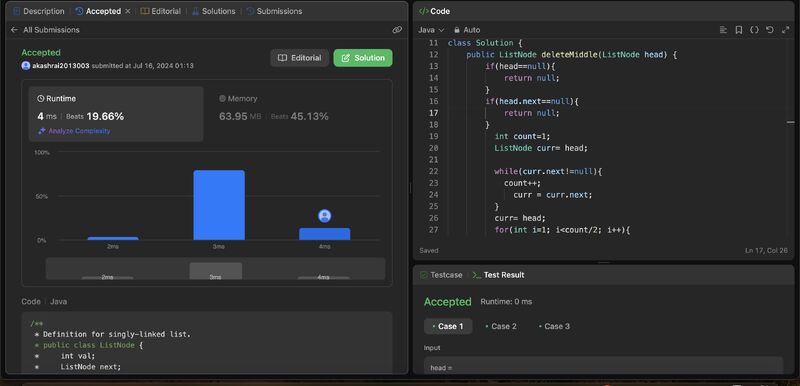
Task: Expand code editor to fullscreen
Action: [785, 30]
